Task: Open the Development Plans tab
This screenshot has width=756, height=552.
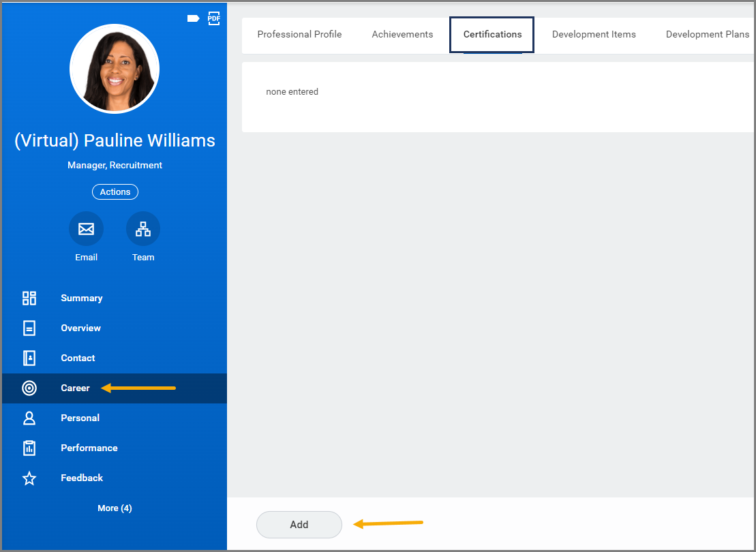Action: pyautogui.click(x=708, y=34)
